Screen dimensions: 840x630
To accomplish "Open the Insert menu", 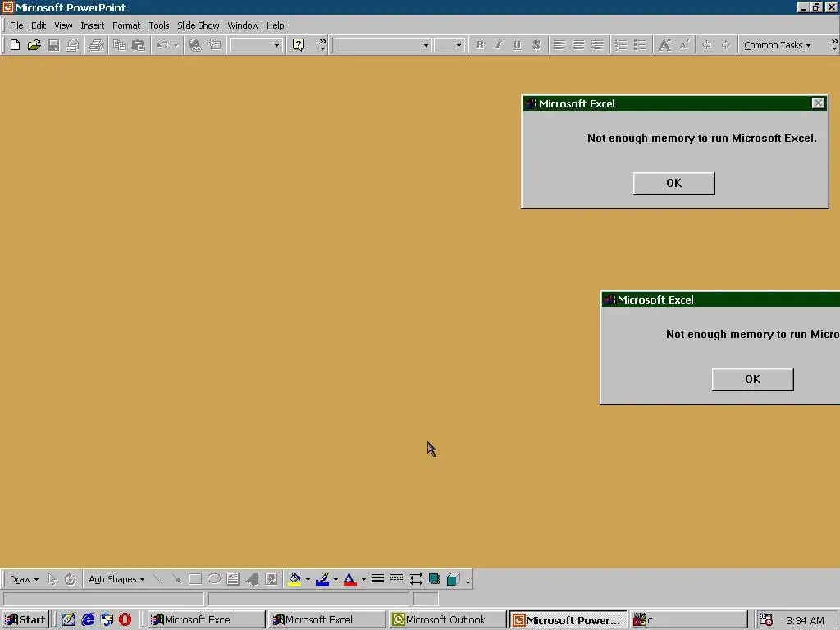I will pos(92,25).
